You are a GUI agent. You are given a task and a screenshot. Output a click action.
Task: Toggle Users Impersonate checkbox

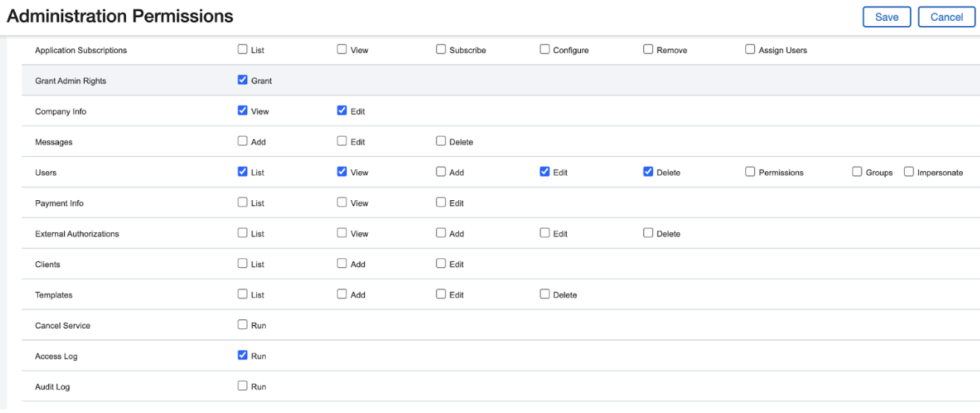pyautogui.click(x=909, y=171)
